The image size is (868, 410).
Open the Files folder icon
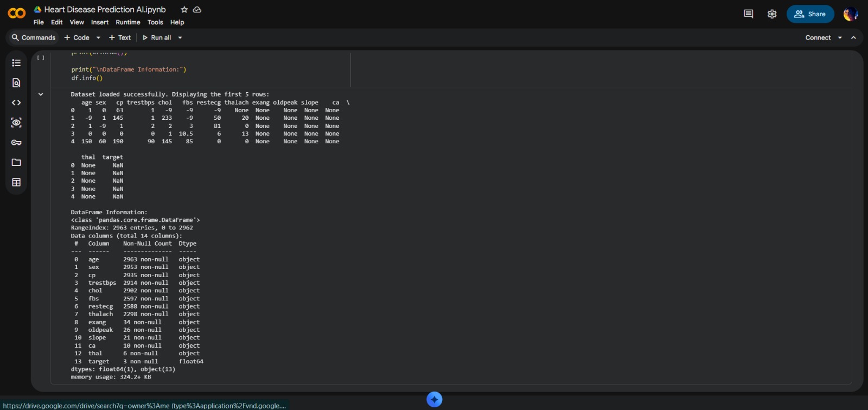tap(16, 162)
